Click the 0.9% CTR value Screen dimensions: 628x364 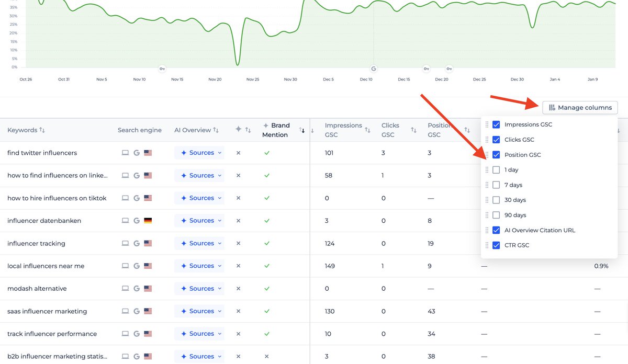(601, 266)
